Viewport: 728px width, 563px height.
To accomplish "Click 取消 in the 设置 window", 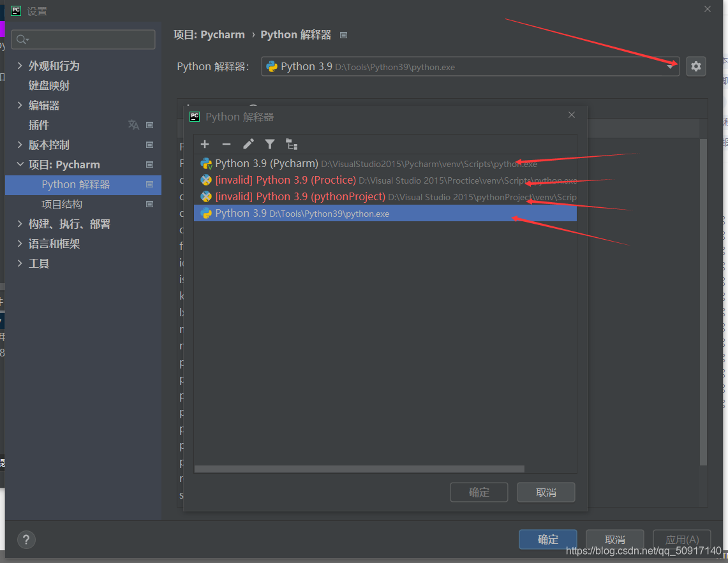I will pyautogui.click(x=614, y=539).
